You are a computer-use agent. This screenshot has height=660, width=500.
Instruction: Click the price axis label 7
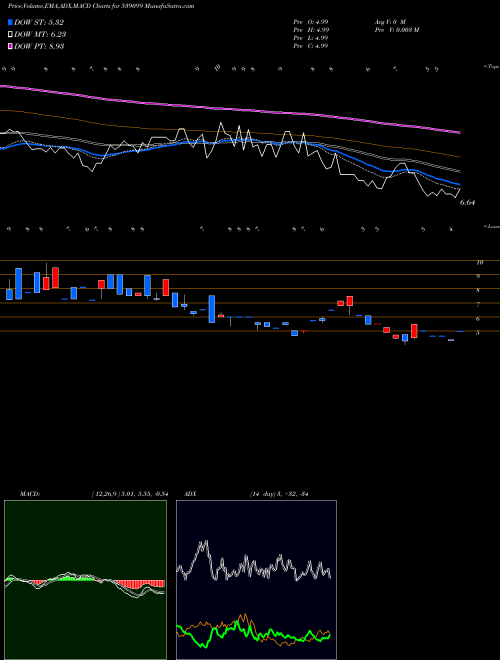pos(478,305)
